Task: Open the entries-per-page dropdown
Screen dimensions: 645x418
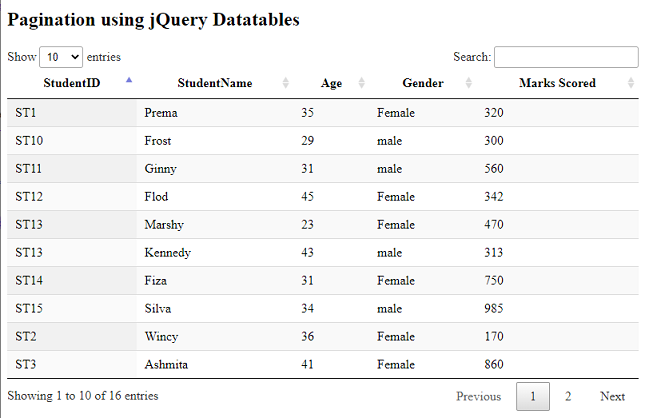Action: (62, 57)
